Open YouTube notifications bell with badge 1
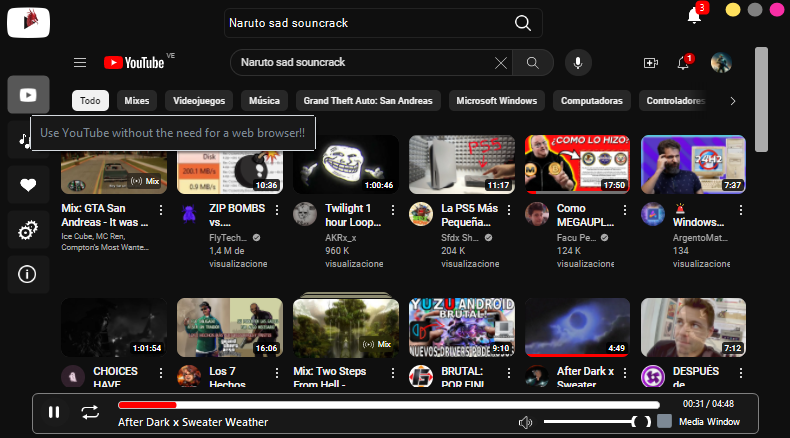This screenshot has width=790, height=438. [x=683, y=63]
